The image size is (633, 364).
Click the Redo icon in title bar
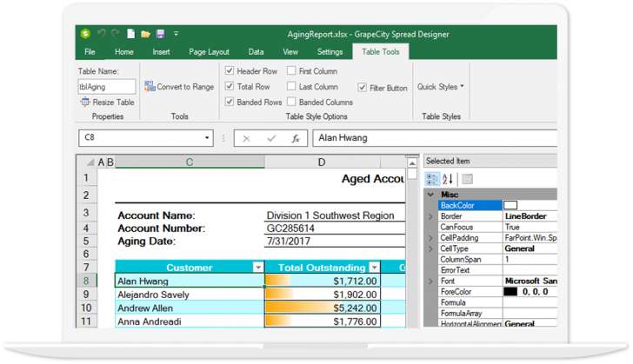116,34
